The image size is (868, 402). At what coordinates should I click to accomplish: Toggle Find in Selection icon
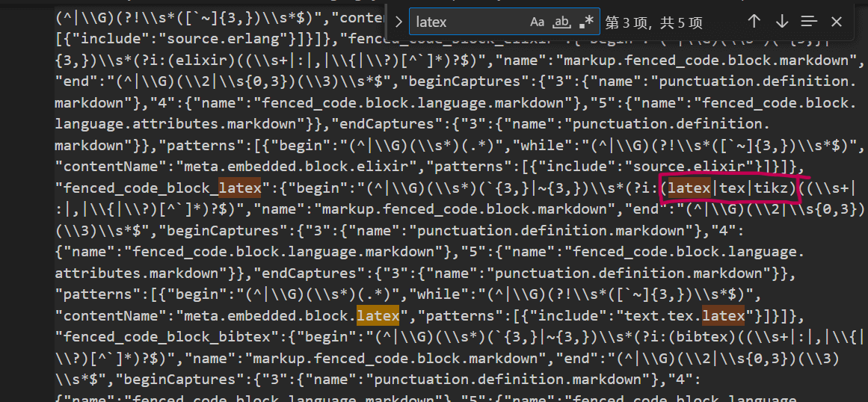(x=809, y=22)
